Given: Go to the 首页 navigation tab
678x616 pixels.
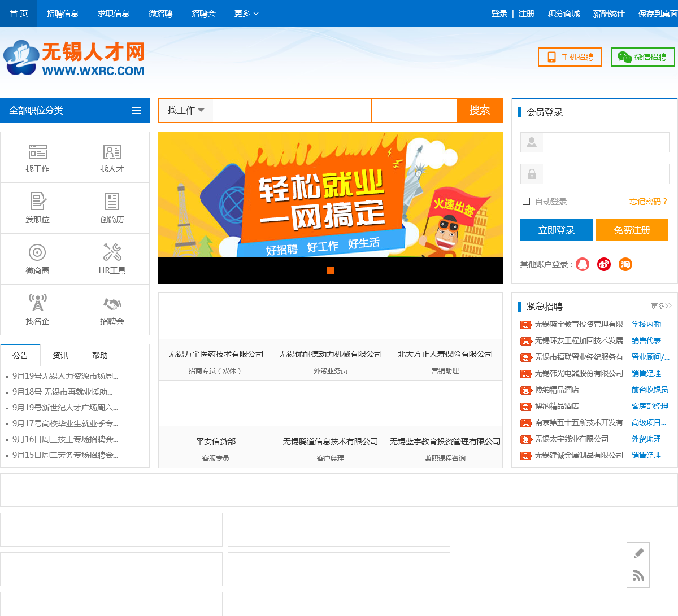Looking at the screenshot, I should [x=19, y=14].
